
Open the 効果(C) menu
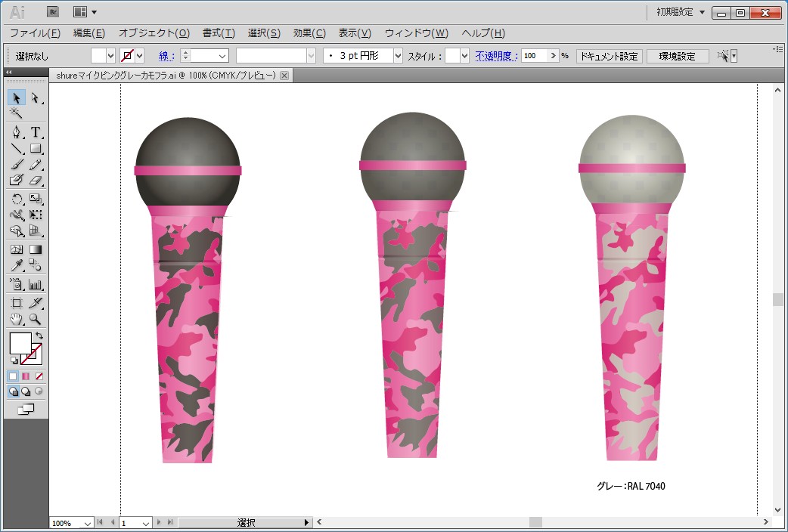(x=309, y=33)
